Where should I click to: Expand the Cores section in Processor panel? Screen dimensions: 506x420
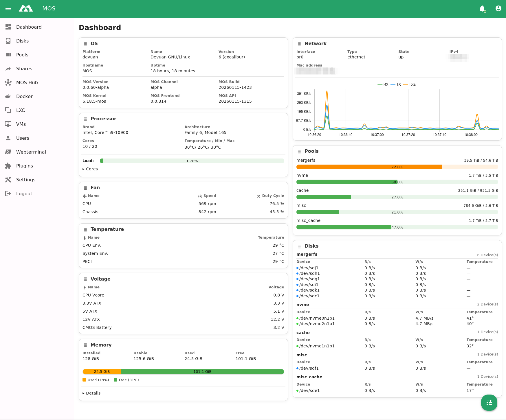pyautogui.click(x=90, y=169)
